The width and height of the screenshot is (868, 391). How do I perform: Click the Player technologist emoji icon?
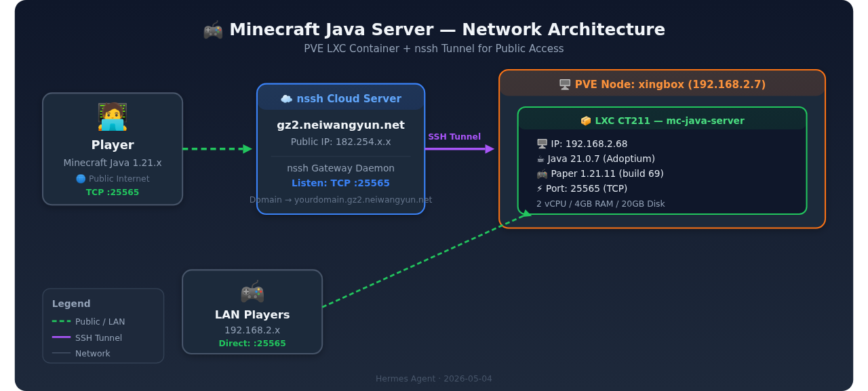(x=113, y=117)
